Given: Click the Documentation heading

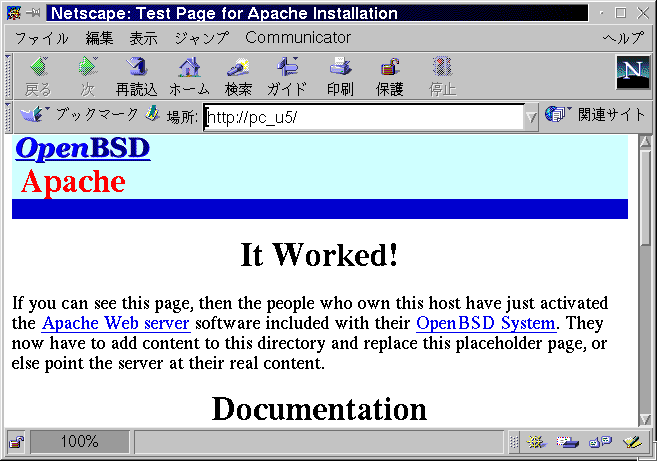Looking at the screenshot, I should (319, 409).
